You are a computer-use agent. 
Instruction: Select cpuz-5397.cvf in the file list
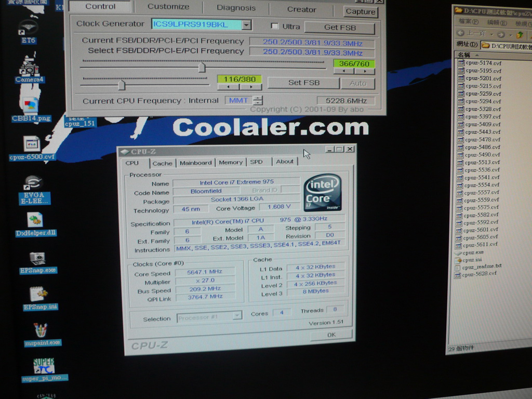tap(478, 117)
